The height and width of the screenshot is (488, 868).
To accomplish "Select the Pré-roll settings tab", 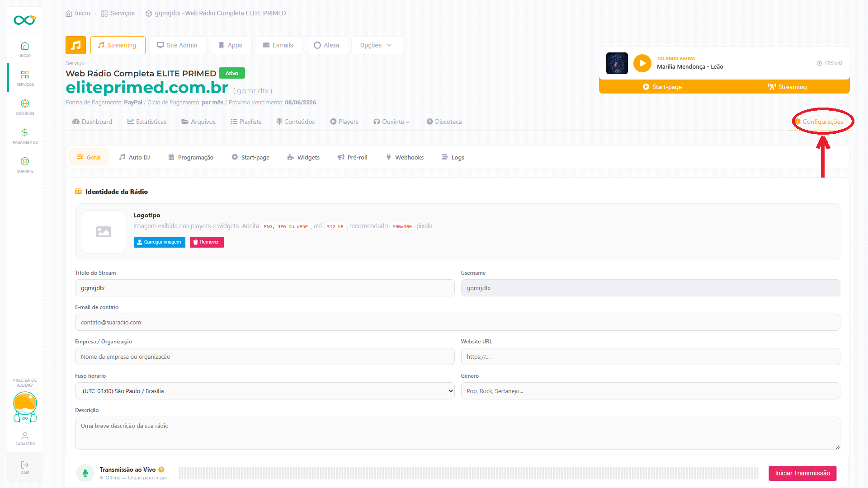I will pos(353,157).
